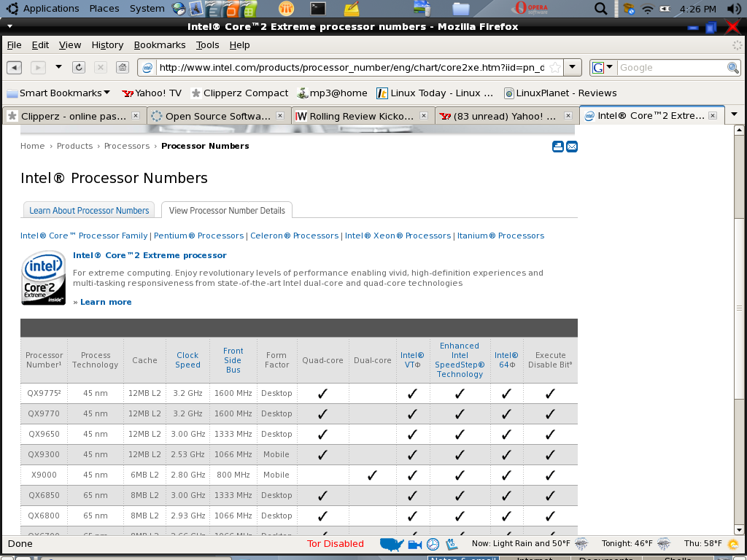The image size is (747, 560).
Task: Open the LinuxPlanet - Reviews bookmark
Action: coord(561,93)
